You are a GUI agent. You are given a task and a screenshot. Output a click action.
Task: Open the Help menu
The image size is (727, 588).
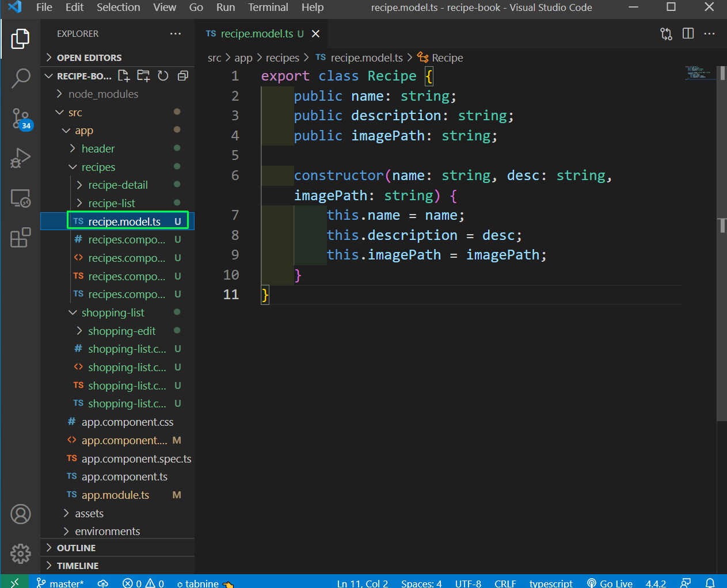tap(313, 7)
